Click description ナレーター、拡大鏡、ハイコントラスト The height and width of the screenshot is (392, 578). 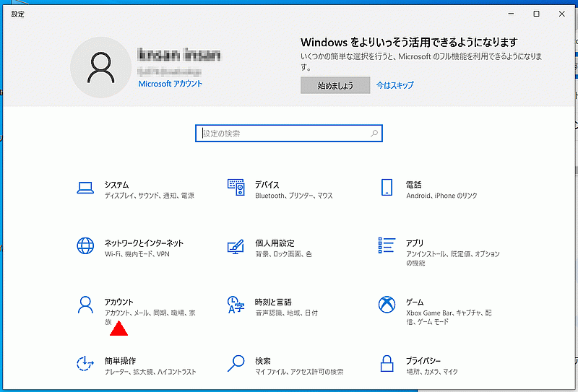point(150,372)
